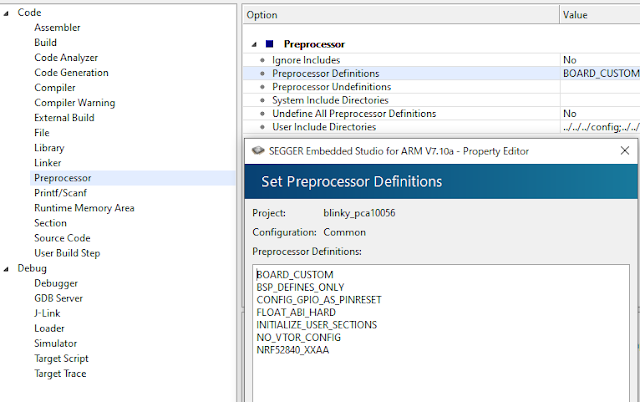Click BOARD_CUSTOM line in definitions box

click(295, 275)
